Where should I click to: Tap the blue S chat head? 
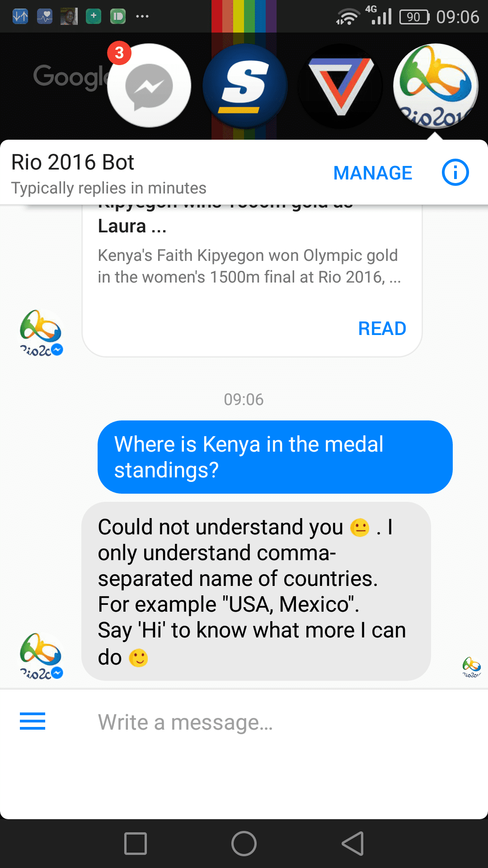pyautogui.click(x=245, y=85)
